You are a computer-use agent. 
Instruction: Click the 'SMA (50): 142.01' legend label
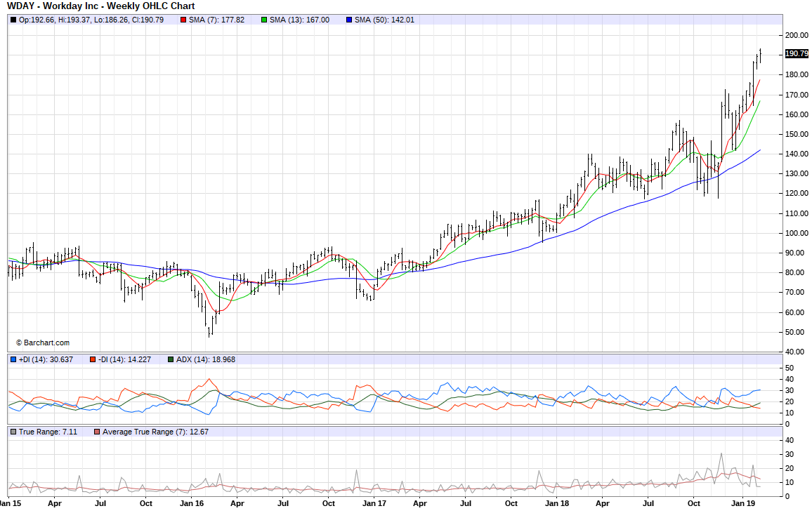click(384, 20)
